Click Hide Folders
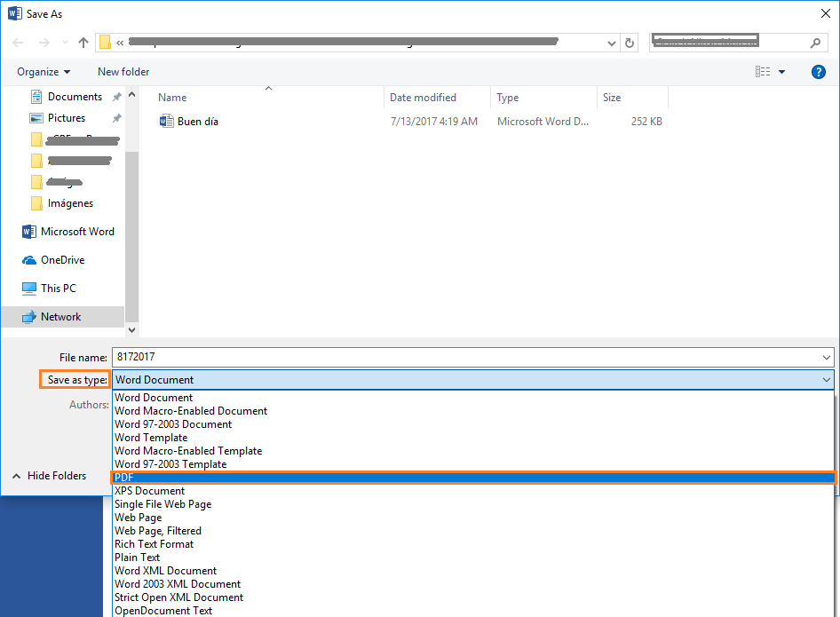This screenshot has height=617, width=840. click(x=50, y=476)
